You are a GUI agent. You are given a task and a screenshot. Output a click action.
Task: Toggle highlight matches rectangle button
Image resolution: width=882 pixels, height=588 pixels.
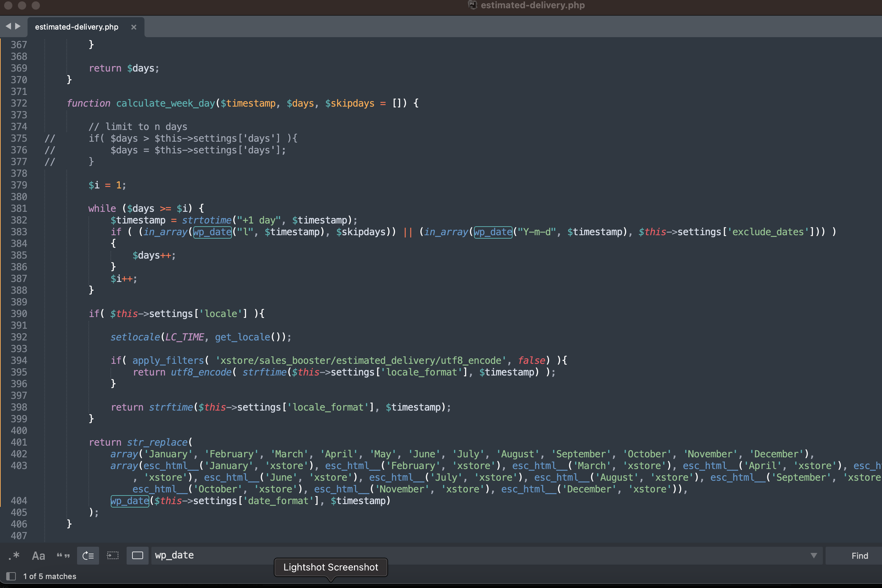[137, 555]
